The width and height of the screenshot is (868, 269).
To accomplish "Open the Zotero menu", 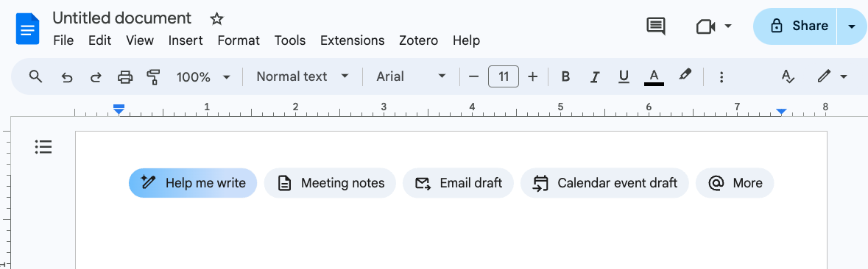I will coord(418,40).
